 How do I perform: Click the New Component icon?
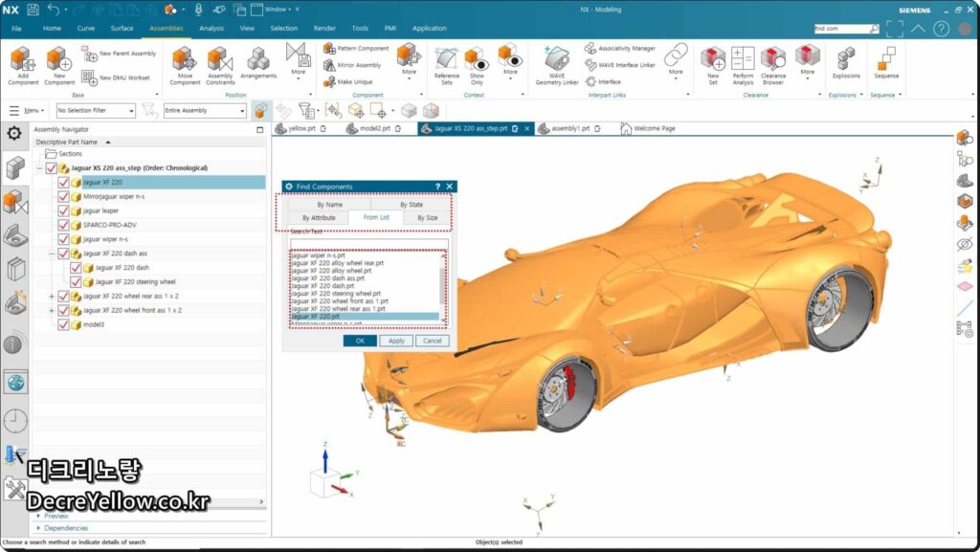[x=58, y=65]
